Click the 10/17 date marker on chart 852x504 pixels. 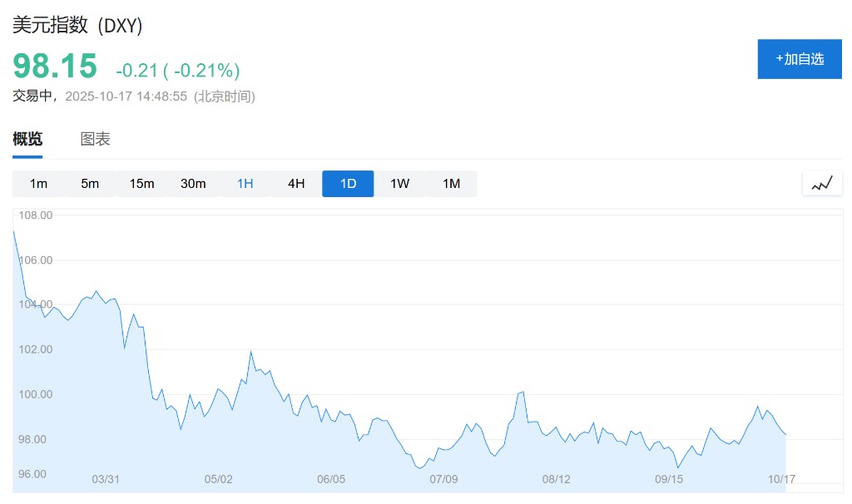(781, 479)
